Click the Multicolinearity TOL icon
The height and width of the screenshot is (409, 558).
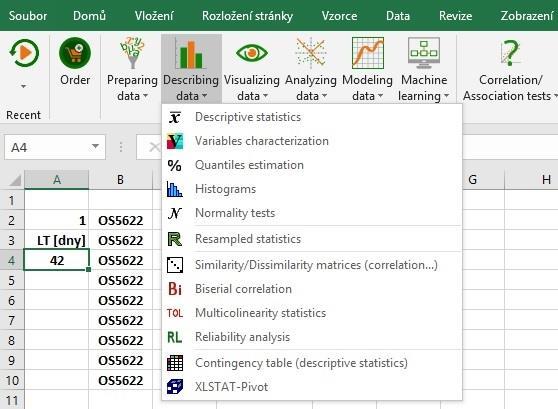tap(175, 313)
